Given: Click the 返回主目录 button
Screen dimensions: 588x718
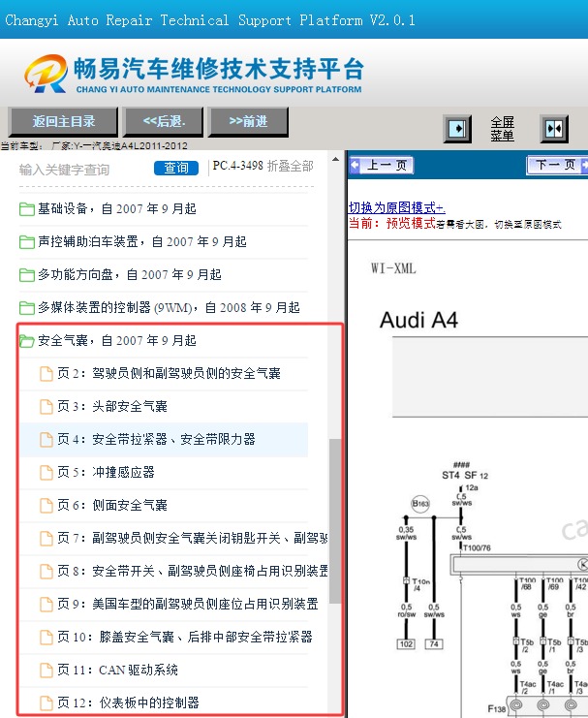Looking at the screenshot, I should pyautogui.click(x=63, y=122).
